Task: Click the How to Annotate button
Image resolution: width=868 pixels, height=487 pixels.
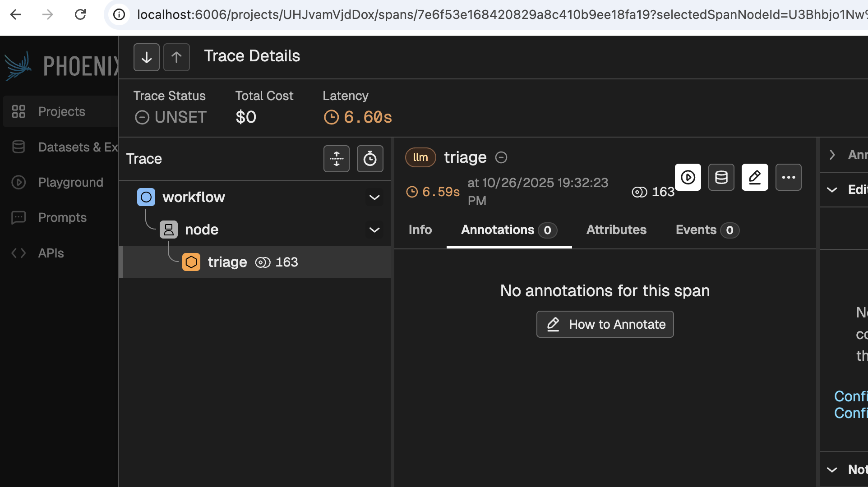Action: tap(605, 324)
